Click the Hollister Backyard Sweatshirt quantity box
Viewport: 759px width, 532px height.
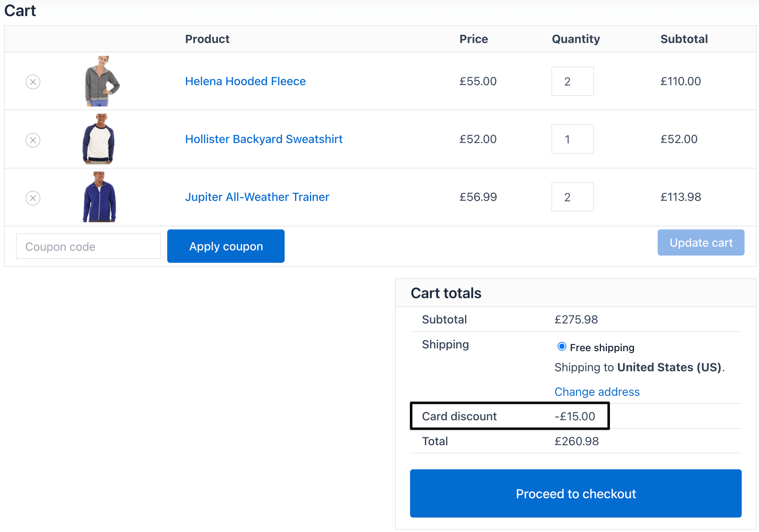[x=572, y=139]
